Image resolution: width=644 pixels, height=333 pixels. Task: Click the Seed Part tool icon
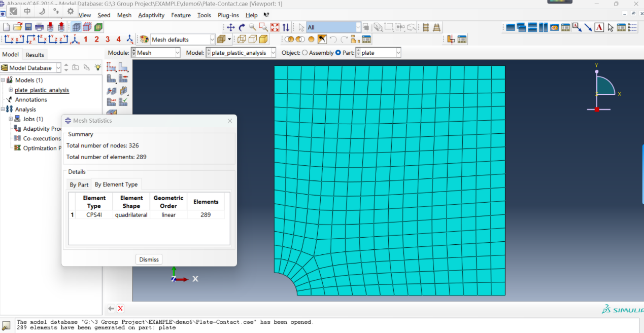[x=111, y=67]
